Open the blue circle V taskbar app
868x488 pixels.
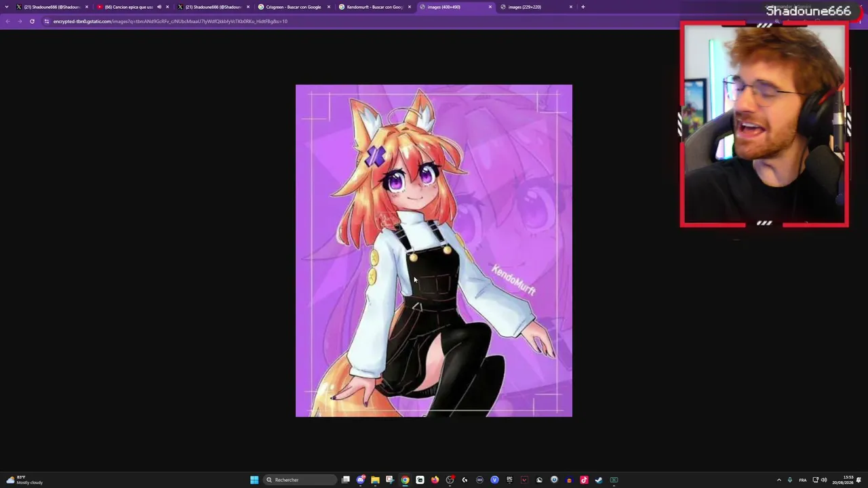coord(494,480)
